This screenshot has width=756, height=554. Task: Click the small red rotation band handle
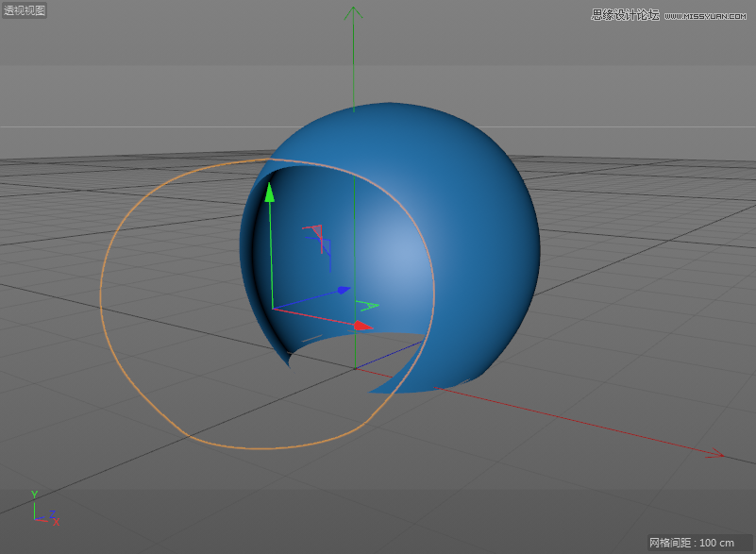tap(318, 231)
